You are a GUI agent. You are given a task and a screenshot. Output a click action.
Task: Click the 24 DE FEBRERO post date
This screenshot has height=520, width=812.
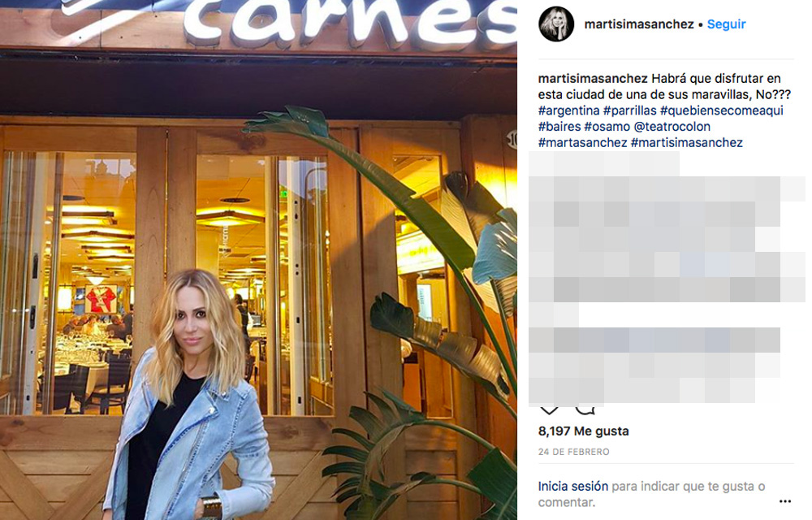coord(574,452)
